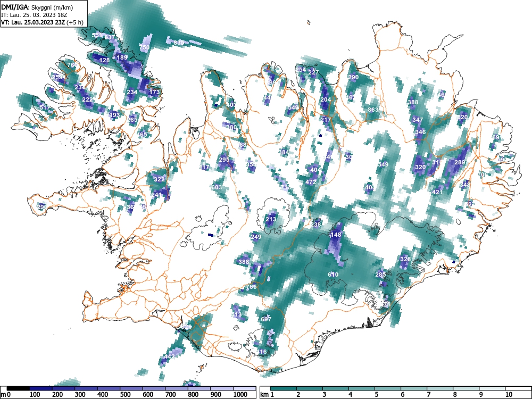Click the visibility value 295
The height and width of the screenshot is (399, 532).
225,160
